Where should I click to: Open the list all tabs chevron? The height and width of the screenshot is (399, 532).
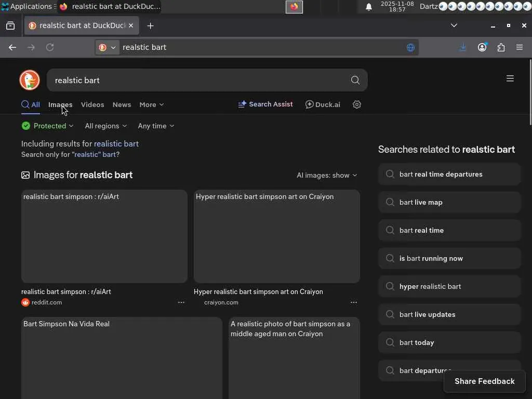coord(454,25)
